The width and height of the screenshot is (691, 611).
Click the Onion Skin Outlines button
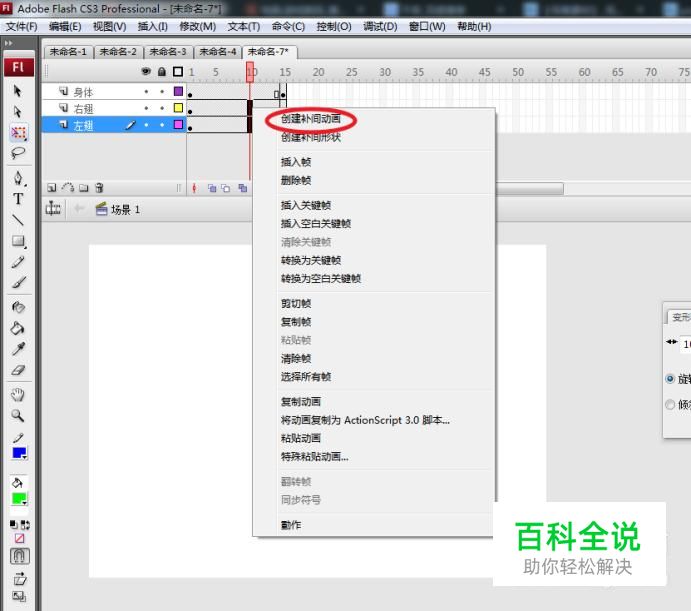(226, 188)
